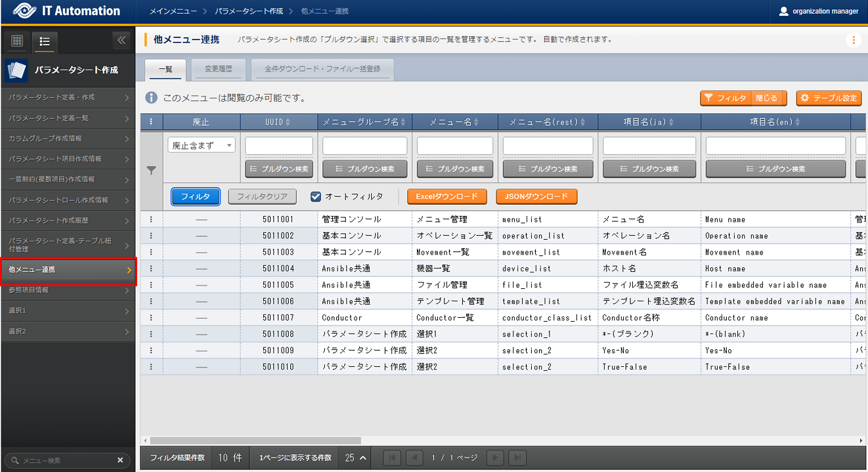
Task: Click the メニュー名 filter text field
Action: pyautogui.click(x=455, y=146)
